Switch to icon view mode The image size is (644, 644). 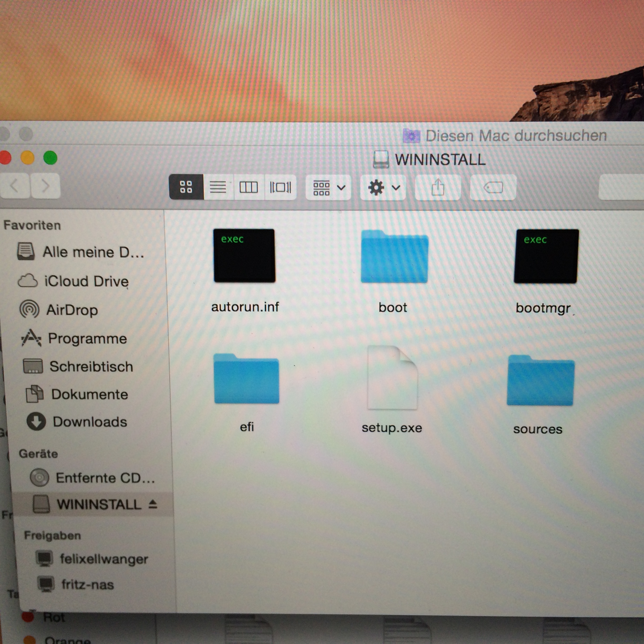(x=186, y=187)
